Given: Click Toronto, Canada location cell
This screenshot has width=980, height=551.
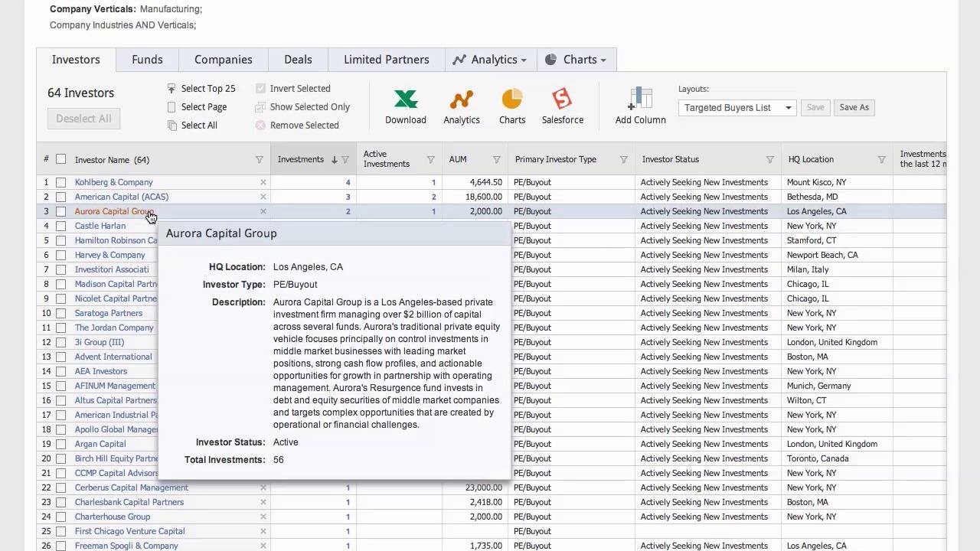Looking at the screenshot, I should point(818,458).
